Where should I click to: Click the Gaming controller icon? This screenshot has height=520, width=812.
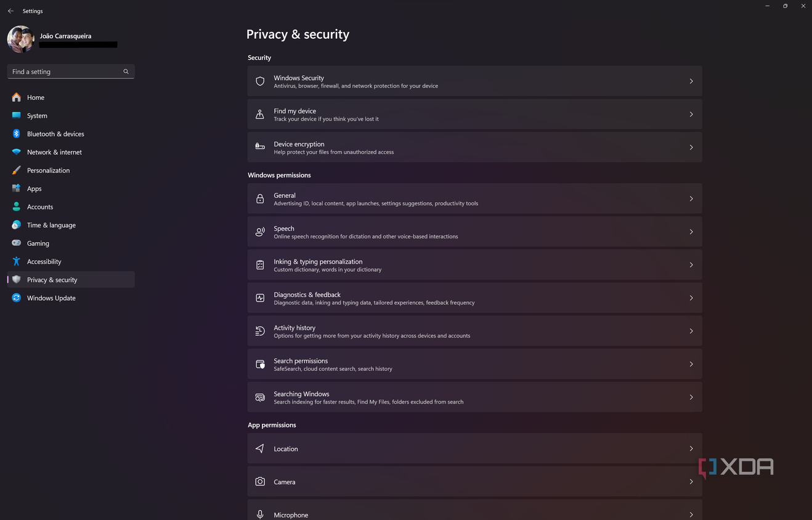(x=17, y=243)
